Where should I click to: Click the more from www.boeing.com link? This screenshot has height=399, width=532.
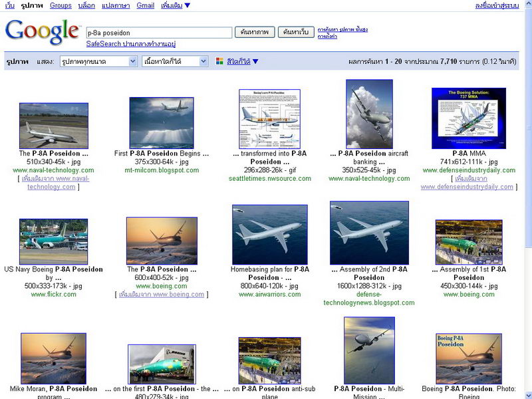pos(162,294)
